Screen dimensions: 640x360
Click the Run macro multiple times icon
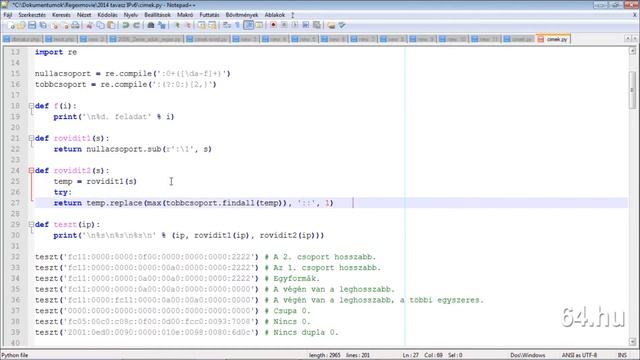(305, 25)
